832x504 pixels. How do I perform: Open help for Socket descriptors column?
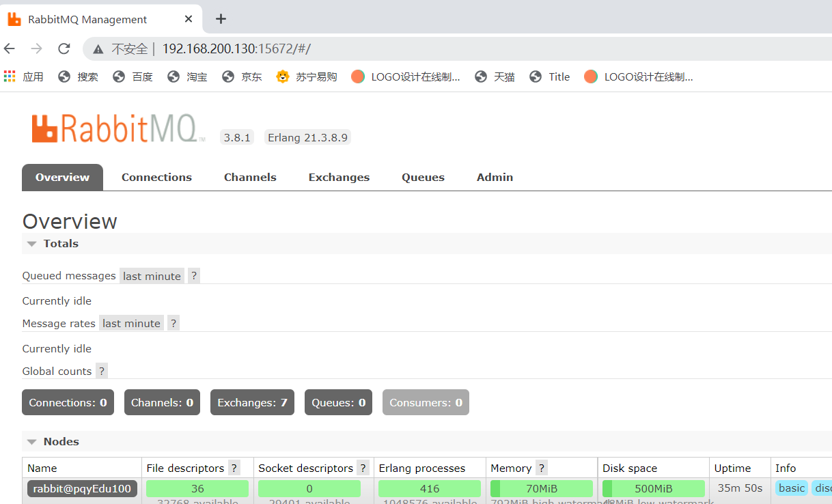point(363,468)
